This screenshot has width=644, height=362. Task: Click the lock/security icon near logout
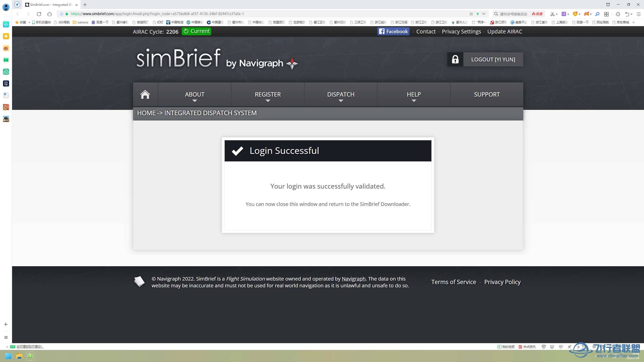[455, 59]
